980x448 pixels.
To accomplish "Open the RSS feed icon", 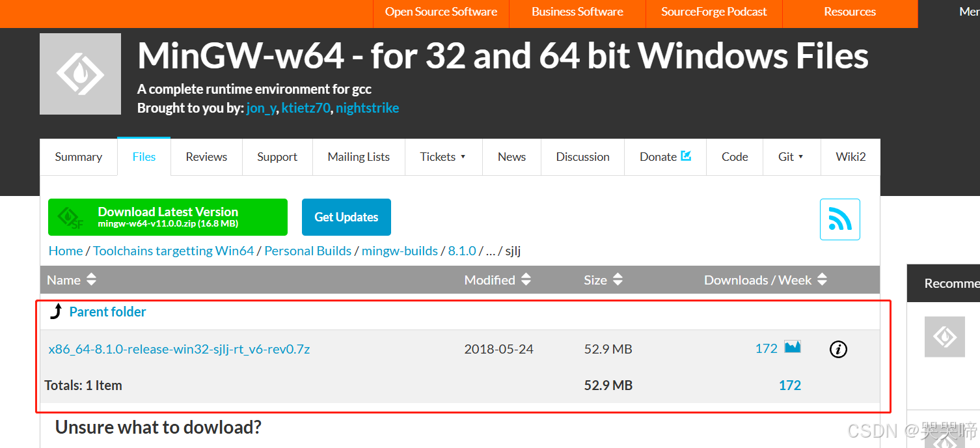I will click(x=839, y=219).
